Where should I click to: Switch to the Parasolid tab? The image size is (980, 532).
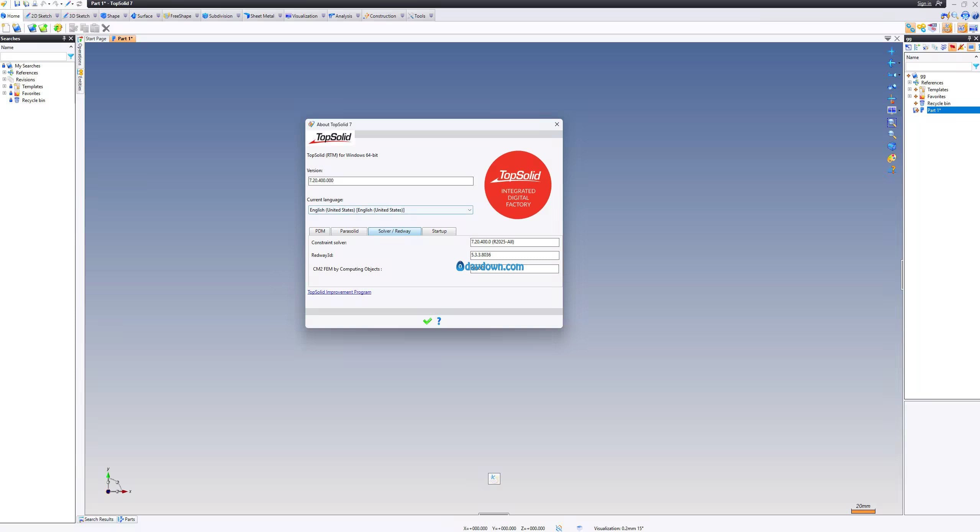pos(349,231)
